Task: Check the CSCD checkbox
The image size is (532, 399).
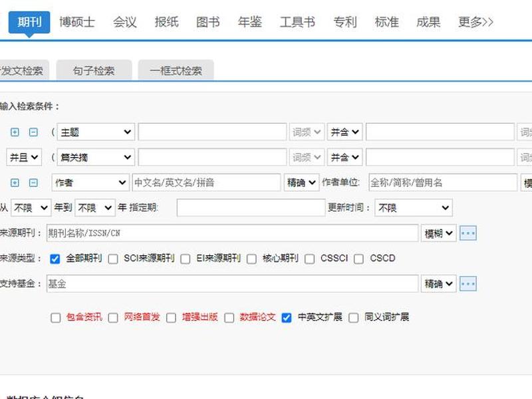Action: point(358,259)
